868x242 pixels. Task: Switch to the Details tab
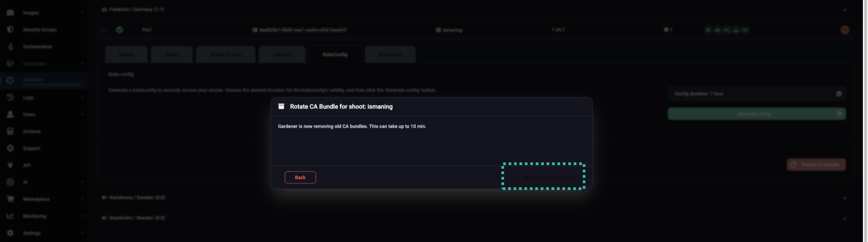[x=126, y=54]
